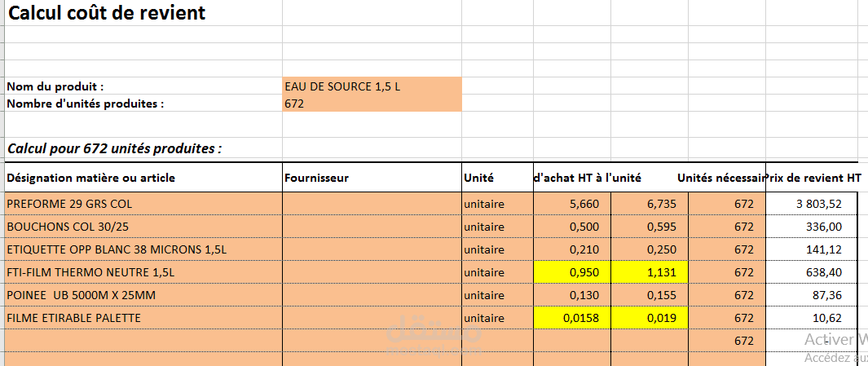Click the 'Unités nécessair' column header
868x366 pixels.
[721, 178]
